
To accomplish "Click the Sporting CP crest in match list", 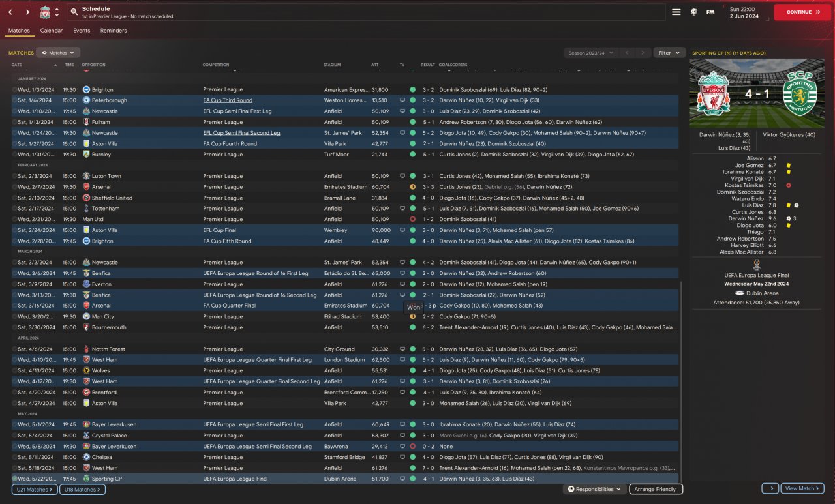I will (86, 479).
